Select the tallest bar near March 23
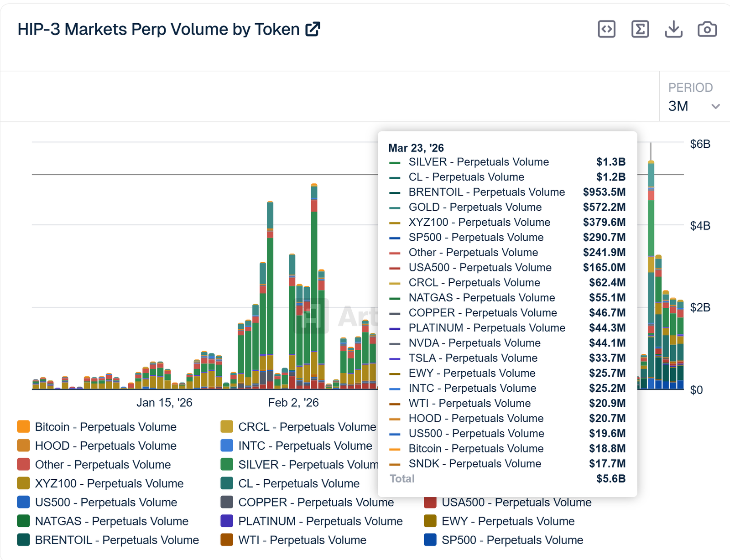Image resolution: width=730 pixels, height=560 pixels. click(x=652, y=274)
